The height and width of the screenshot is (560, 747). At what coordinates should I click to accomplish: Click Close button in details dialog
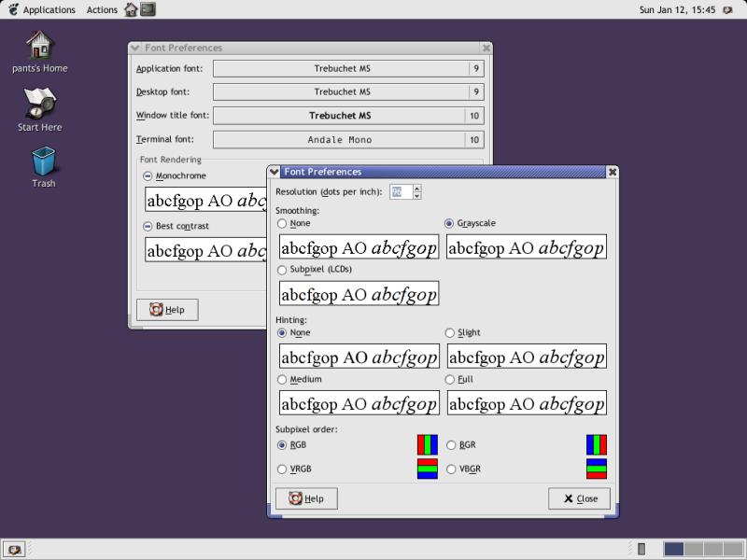pyautogui.click(x=579, y=498)
